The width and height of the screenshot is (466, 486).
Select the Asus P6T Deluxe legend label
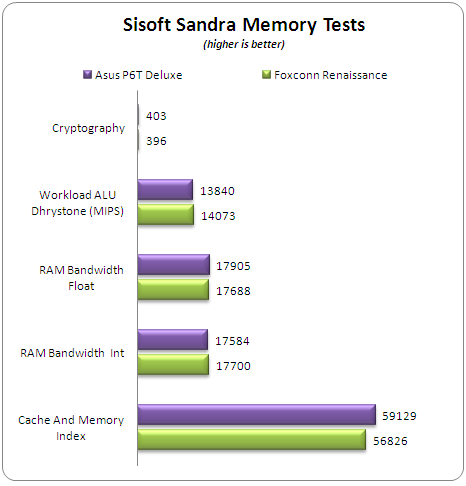[x=139, y=75]
